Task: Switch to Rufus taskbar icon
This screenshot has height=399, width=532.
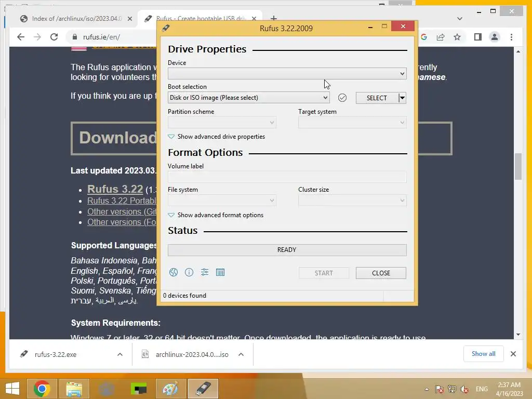Action: pos(203,389)
